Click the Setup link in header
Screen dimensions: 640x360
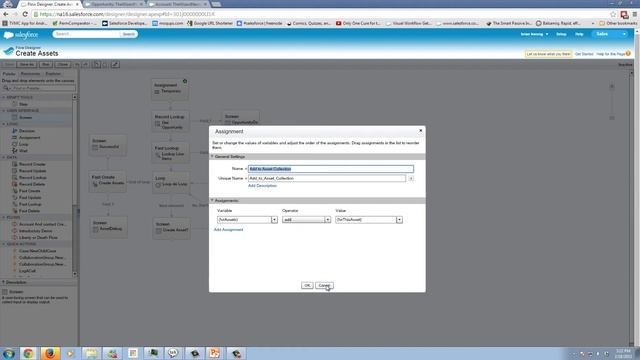click(x=561, y=34)
